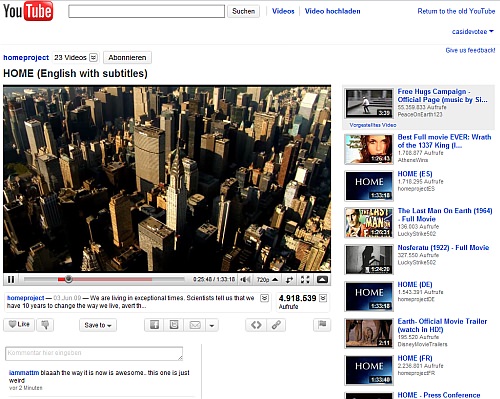Toggle the player size arrows icon
The image size is (500, 399).
point(289,280)
